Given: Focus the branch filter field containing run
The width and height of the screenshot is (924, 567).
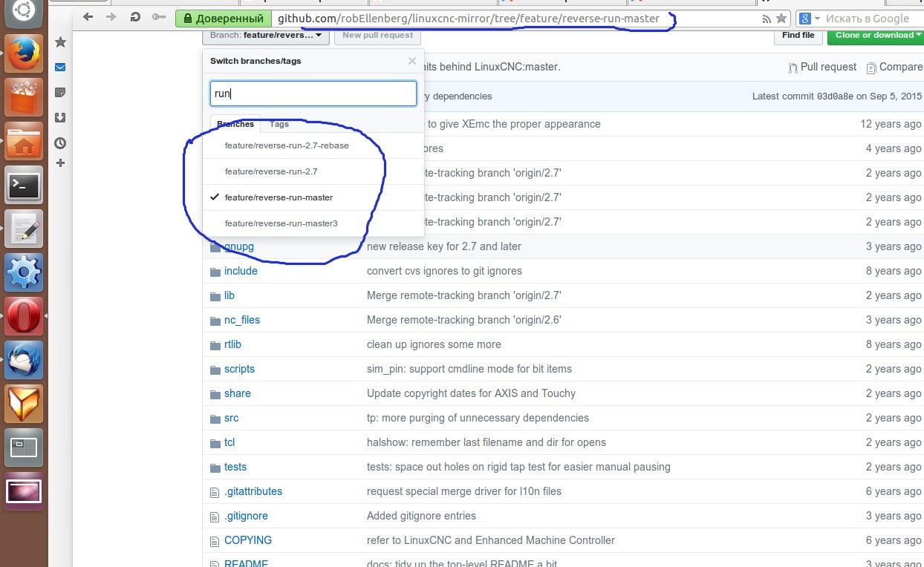Looking at the screenshot, I should click(313, 94).
